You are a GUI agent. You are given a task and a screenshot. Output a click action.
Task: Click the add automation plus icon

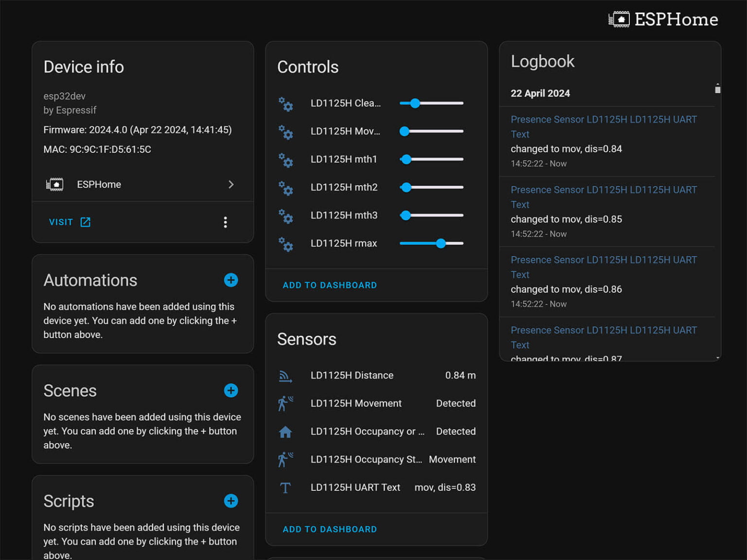click(231, 280)
